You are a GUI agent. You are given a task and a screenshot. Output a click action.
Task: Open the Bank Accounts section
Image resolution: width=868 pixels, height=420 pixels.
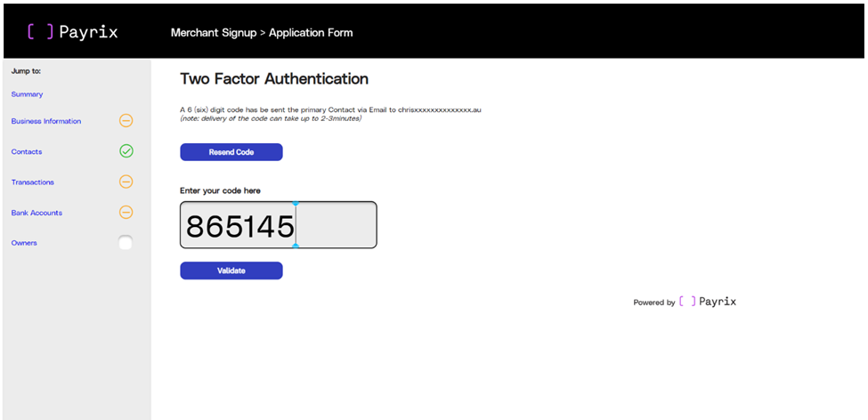[37, 213]
